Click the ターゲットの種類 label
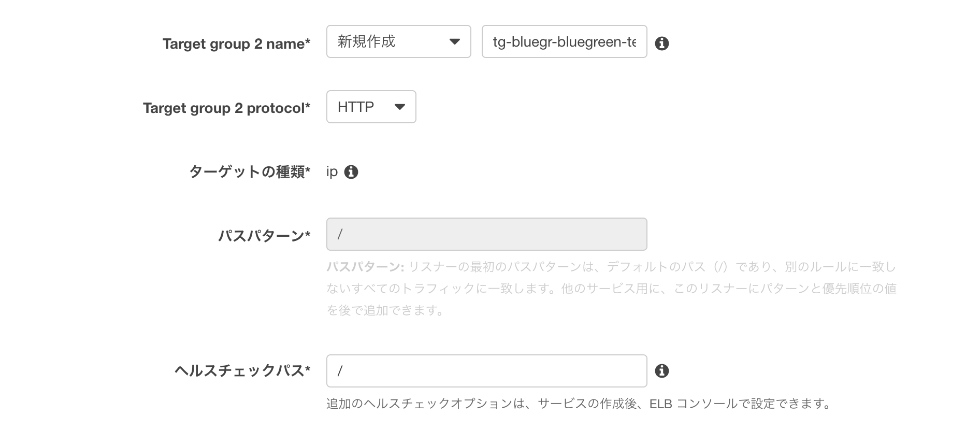980x445 pixels. point(249,172)
